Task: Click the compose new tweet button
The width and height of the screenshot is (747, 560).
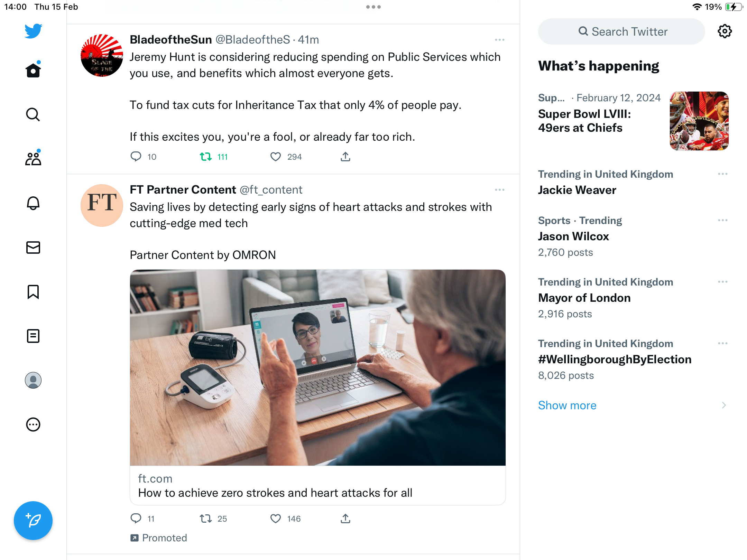Action: pyautogui.click(x=33, y=520)
